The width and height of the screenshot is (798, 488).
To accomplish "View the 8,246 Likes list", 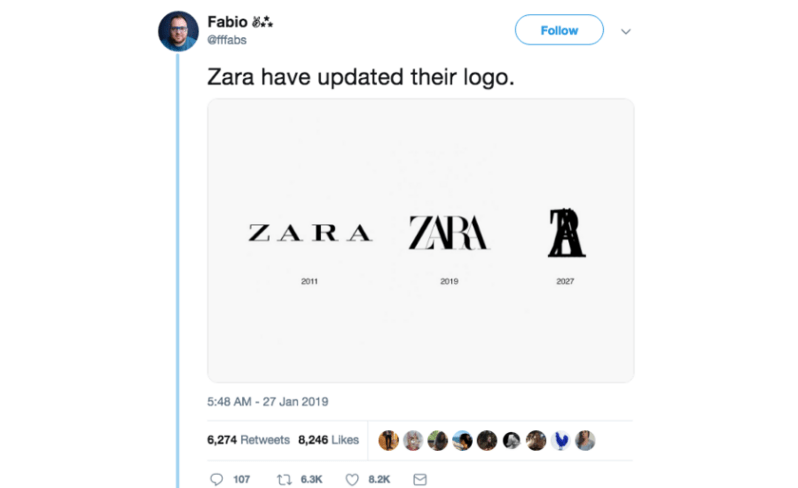I will (328, 440).
